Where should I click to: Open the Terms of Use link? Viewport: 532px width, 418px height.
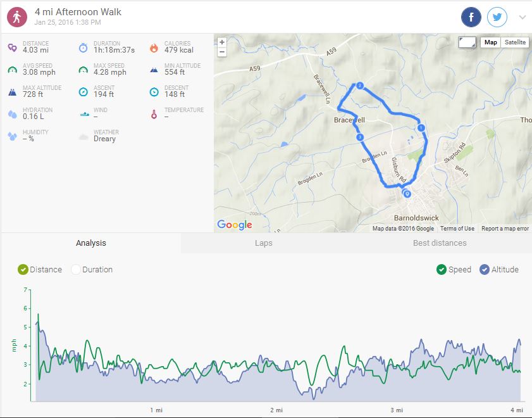[x=457, y=229]
